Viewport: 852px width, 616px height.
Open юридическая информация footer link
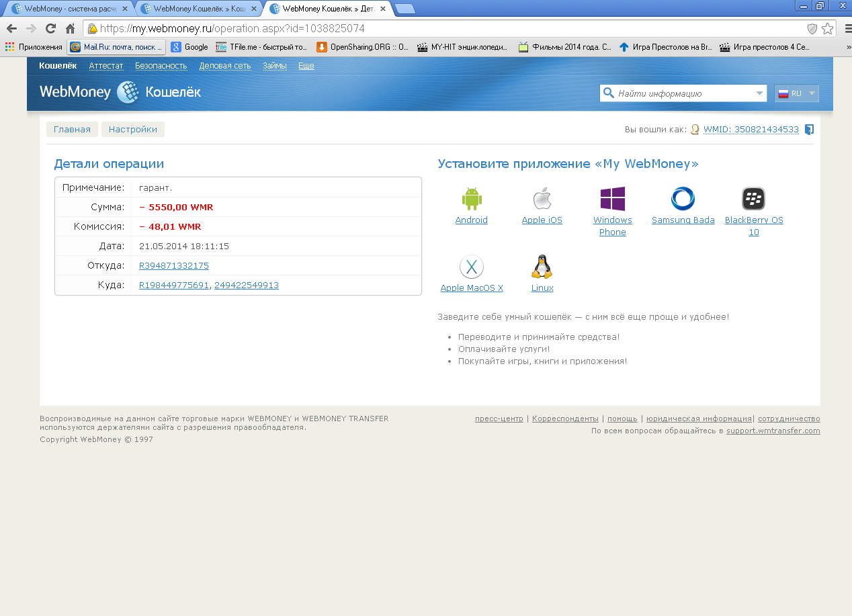point(699,419)
